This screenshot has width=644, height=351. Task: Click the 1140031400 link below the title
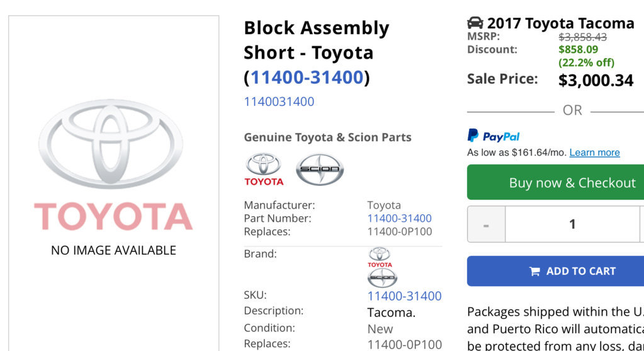(279, 101)
